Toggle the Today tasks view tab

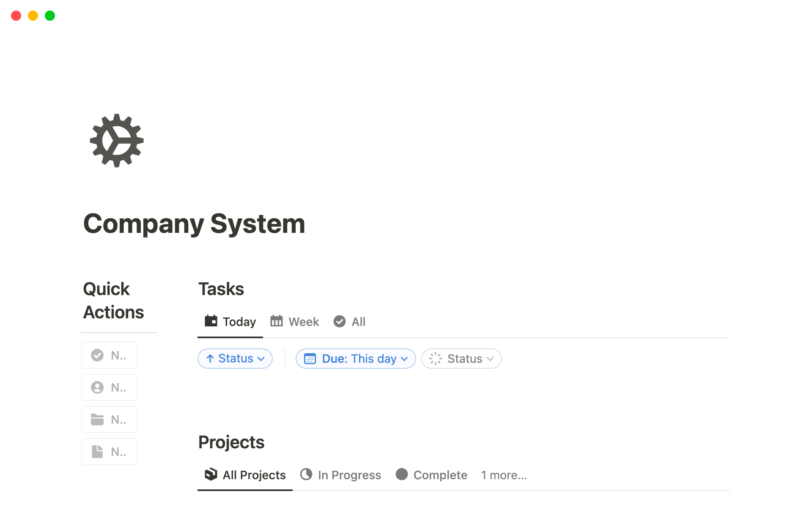click(230, 321)
